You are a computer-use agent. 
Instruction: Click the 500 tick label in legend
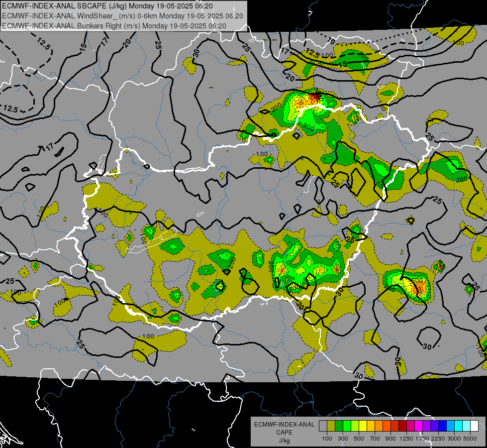pos(359,439)
